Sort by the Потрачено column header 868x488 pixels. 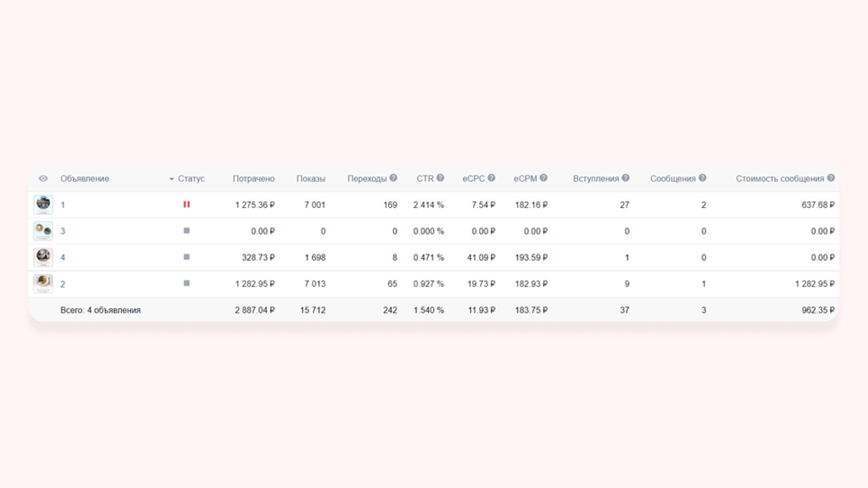[253, 178]
